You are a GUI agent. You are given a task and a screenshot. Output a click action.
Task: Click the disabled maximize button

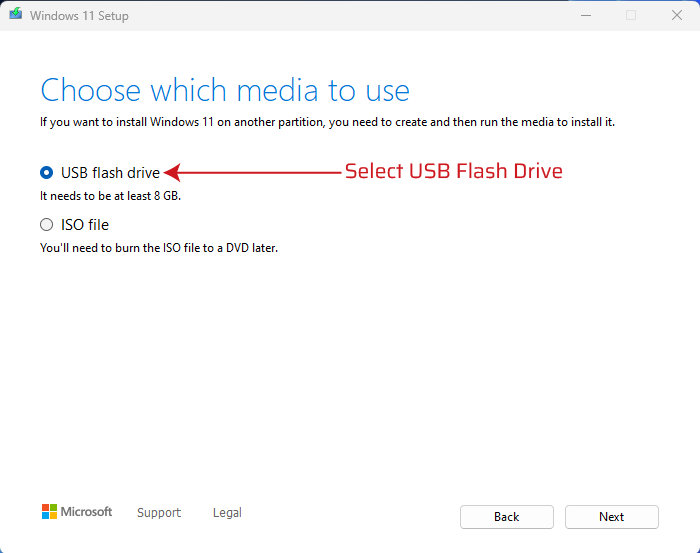[631, 16]
